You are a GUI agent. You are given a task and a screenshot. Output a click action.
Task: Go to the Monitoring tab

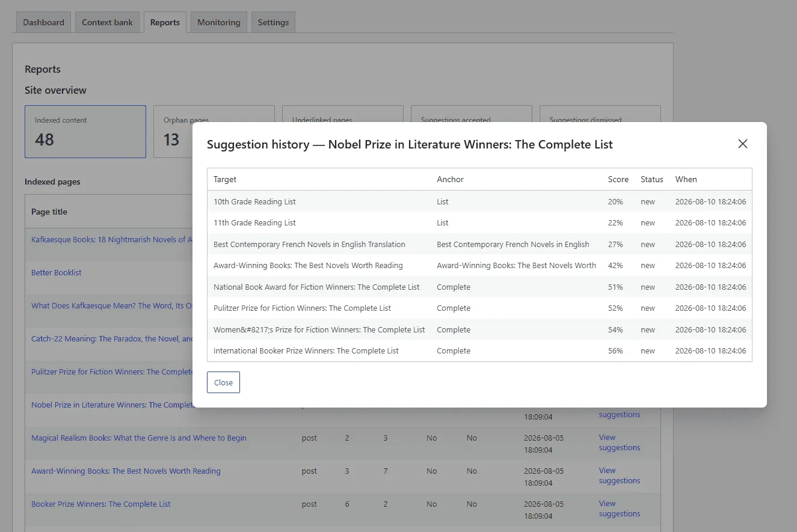tap(218, 22)
